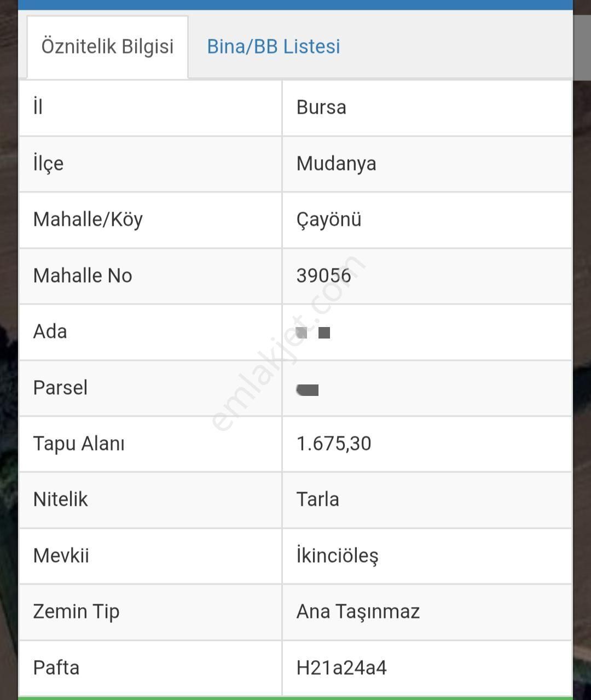This screenshot has width=591, height=700.
Task: Click Mahalle No value 39056
Action: point(323,275)
